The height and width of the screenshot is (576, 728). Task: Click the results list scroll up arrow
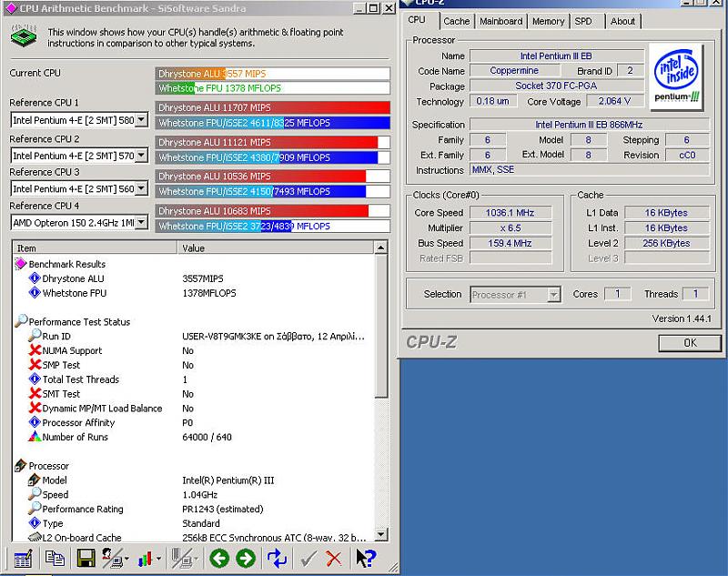pos(380,248)
